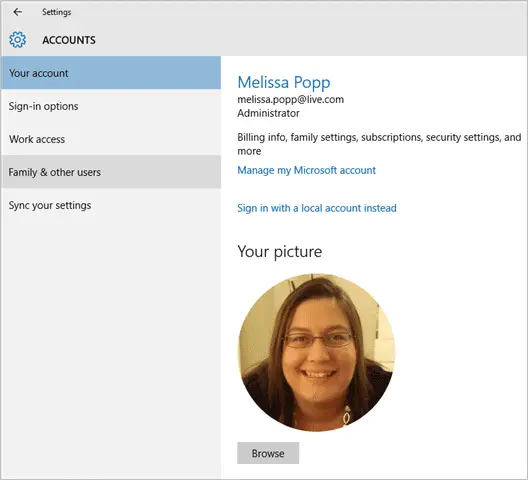Click Manage my Microsoft account link
528x480 pixels.
click(x=306, y=170)
